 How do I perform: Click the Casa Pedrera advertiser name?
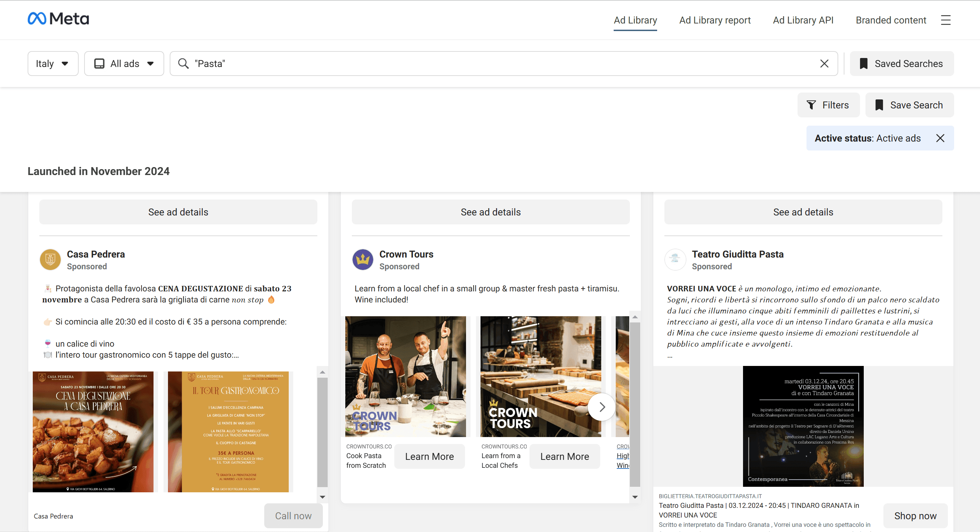click(x=96, y=254)
